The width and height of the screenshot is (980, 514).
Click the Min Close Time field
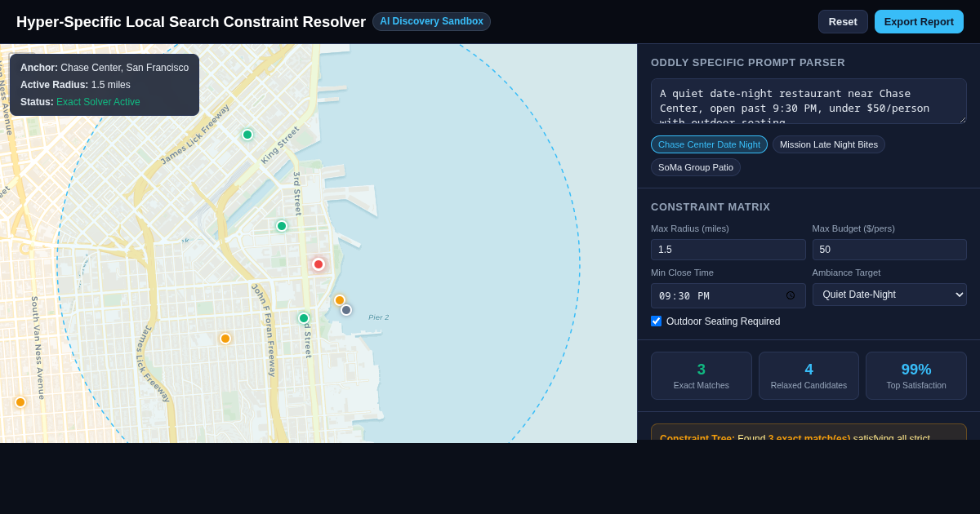click(728, 295)
